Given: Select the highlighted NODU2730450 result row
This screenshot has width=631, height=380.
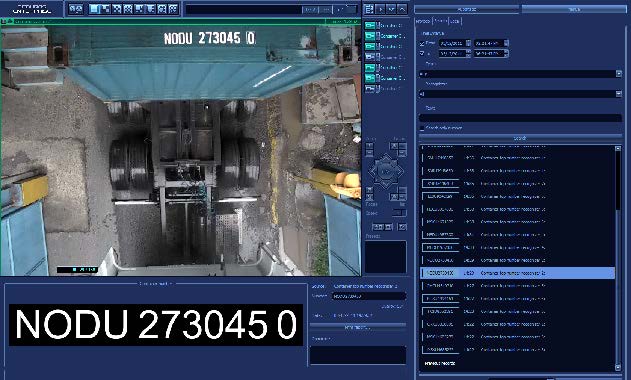Looking at the screenshot, I should pyautogui.click(x=518, y=273).
